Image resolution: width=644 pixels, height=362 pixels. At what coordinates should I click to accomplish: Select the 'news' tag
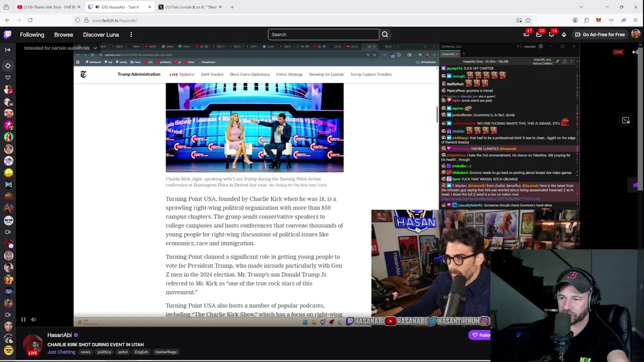pos(86,352)
